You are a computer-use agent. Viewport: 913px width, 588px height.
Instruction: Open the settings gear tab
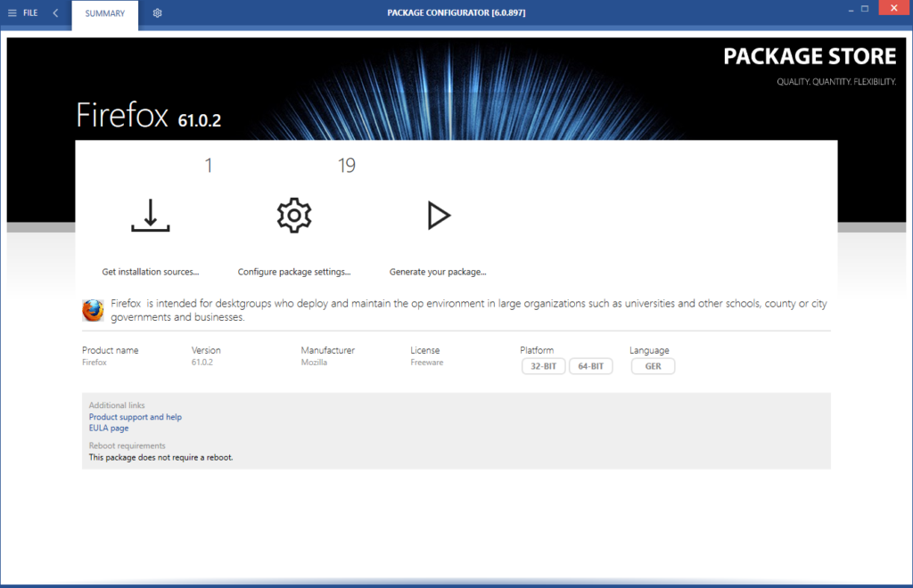[157, 12]
